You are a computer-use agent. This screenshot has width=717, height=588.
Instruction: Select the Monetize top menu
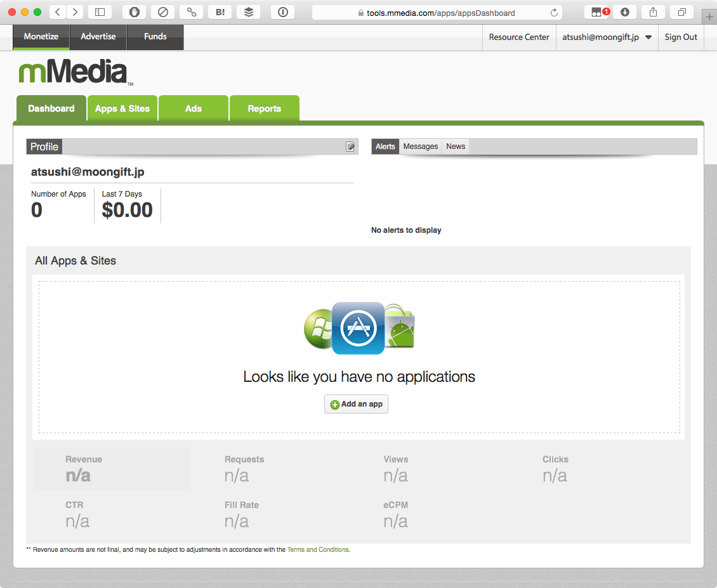41,37
